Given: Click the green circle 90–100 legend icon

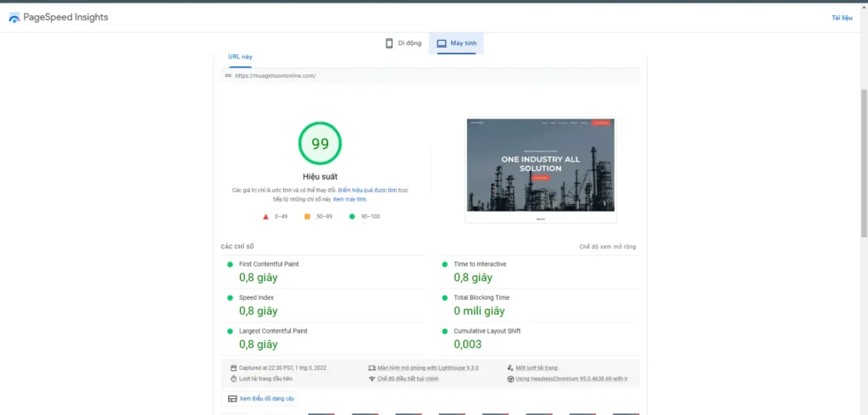Looking at the screenshot, I should pos(352,217).
